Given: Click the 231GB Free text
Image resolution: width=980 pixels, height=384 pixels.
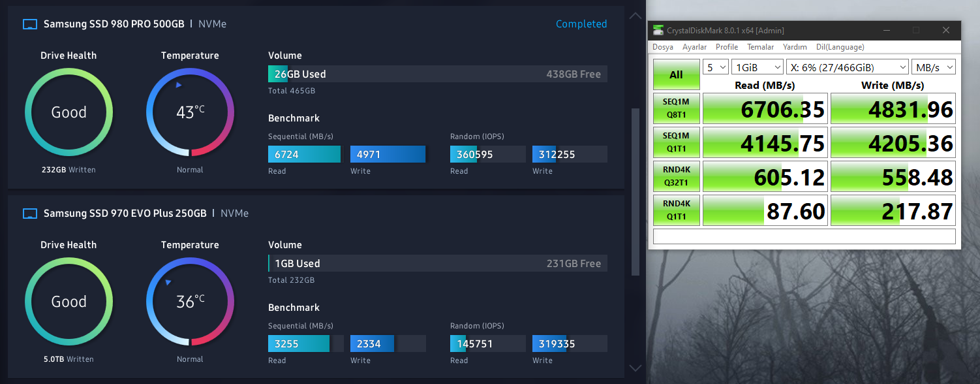Looking at the screenshot, I should tap(574, 263).
